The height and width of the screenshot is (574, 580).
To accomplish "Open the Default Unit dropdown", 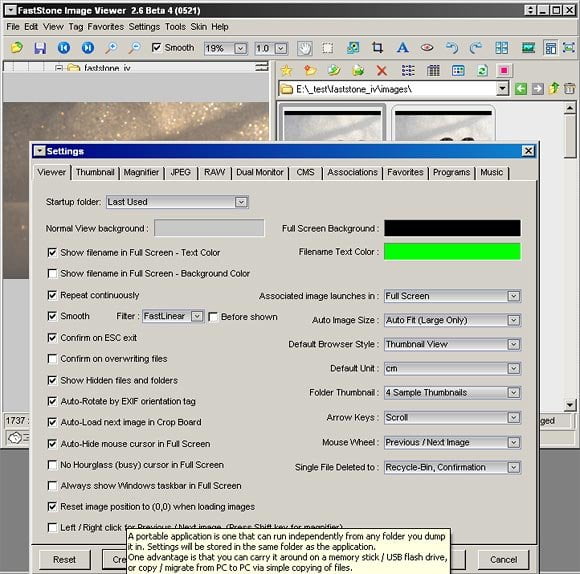I will coord(452,368).
